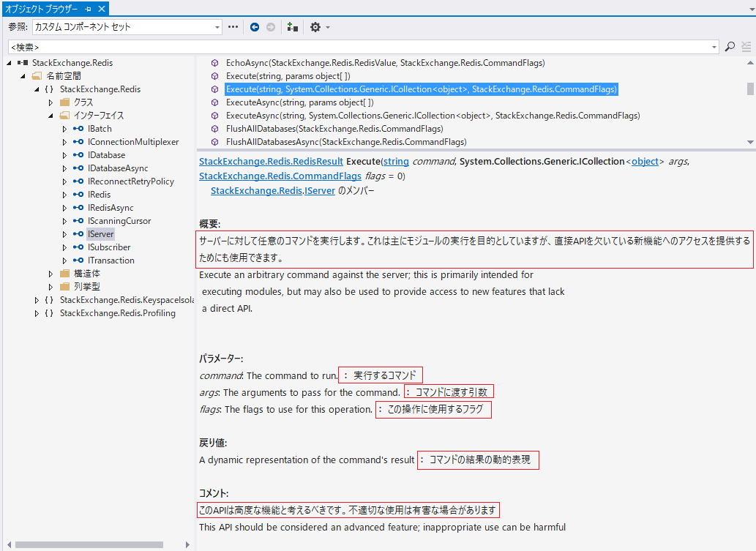
Task: Select Execute(string, params object[ ]) member
Action: tap(288, 75)
